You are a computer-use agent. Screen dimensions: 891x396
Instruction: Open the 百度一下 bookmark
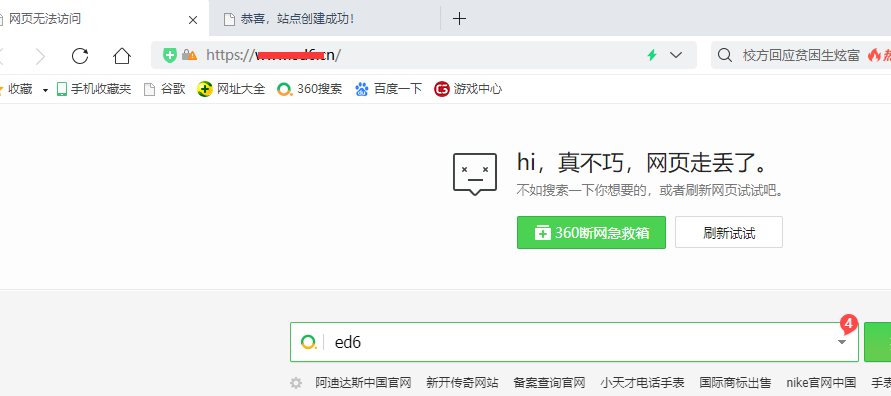click(388, 89)
